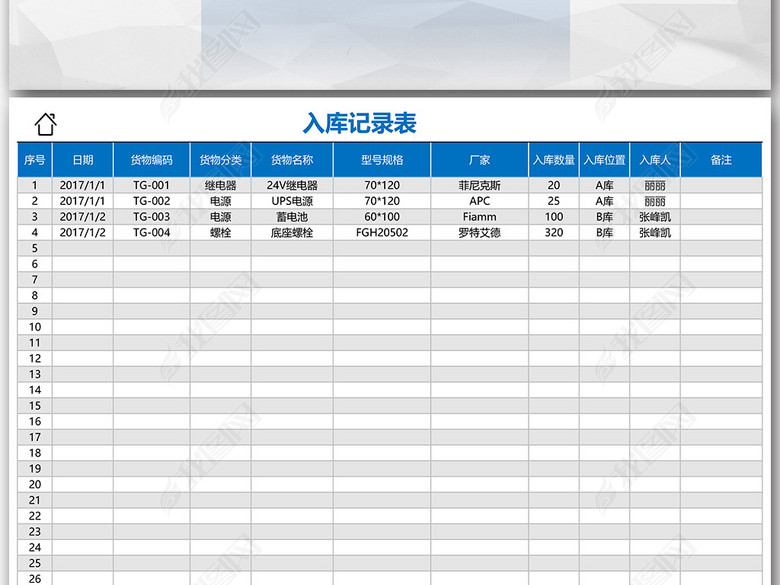Select date 2017/1/2 in row 4
This screenshot has width=780, height=585.
tap(83, 233)
